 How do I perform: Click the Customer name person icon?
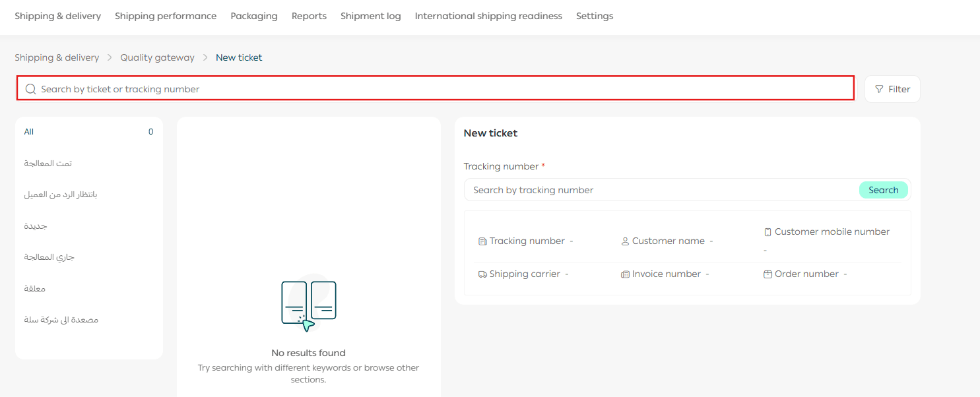[625, 241]
